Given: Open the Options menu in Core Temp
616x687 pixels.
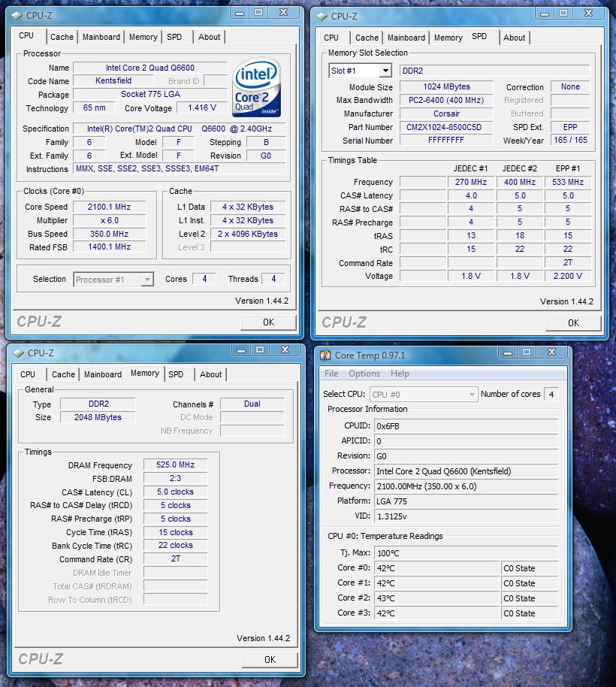Looking at the screenshot, I should click(x=364, y=374).
